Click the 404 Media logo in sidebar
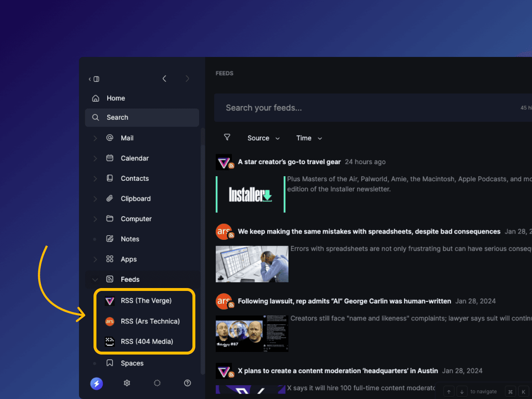The height and width of the screenshot is (399, 532). 110,342
